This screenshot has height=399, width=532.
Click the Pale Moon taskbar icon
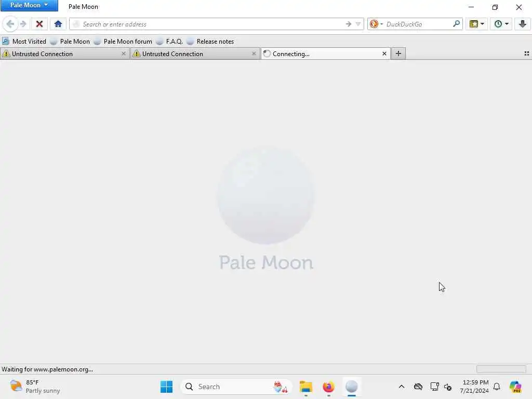pyautogui.click(x=352, y=387)
